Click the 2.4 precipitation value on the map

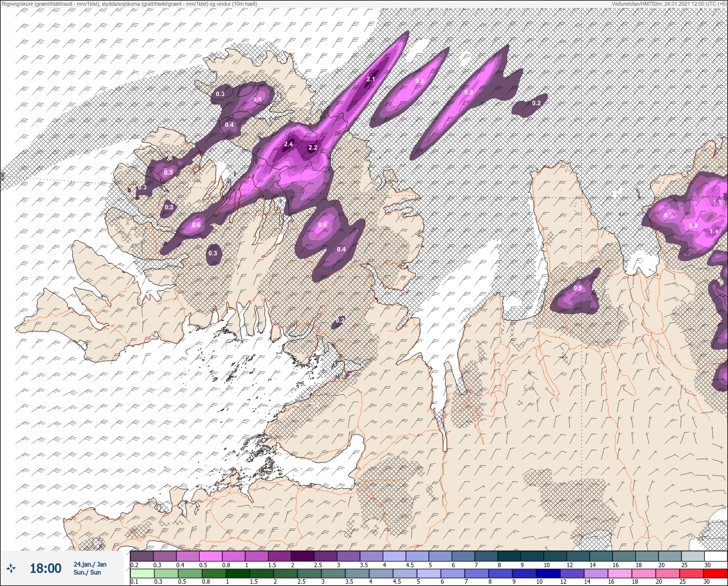288,144
